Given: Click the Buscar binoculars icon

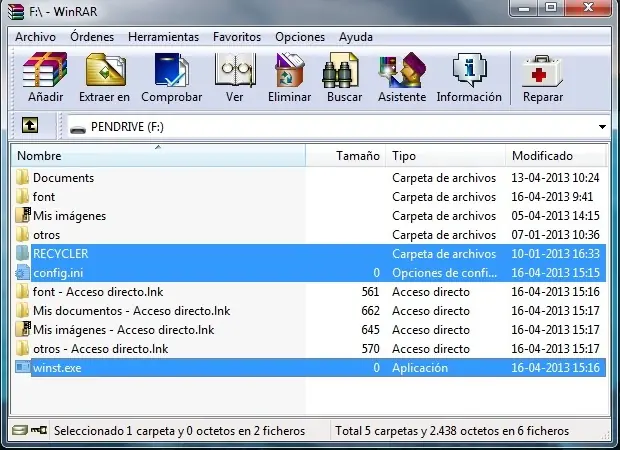Looking at the screenshot, I should click(x=341, y=70).
